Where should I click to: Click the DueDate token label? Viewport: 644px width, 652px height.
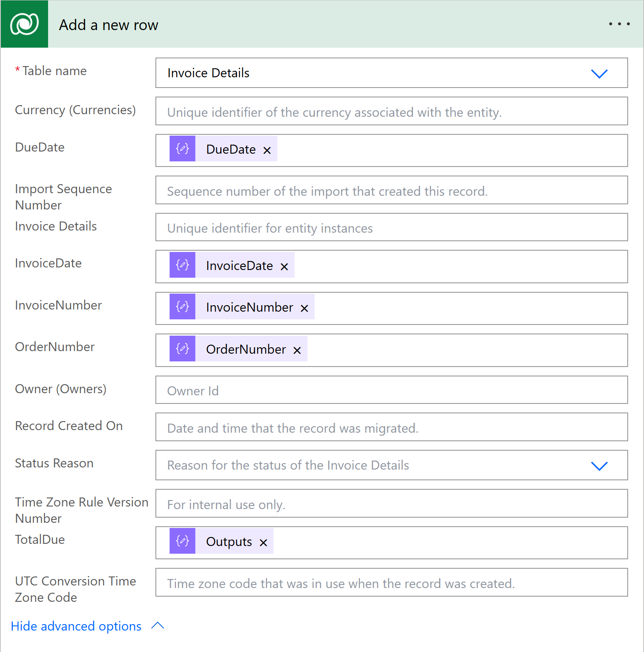pos(231,149)
